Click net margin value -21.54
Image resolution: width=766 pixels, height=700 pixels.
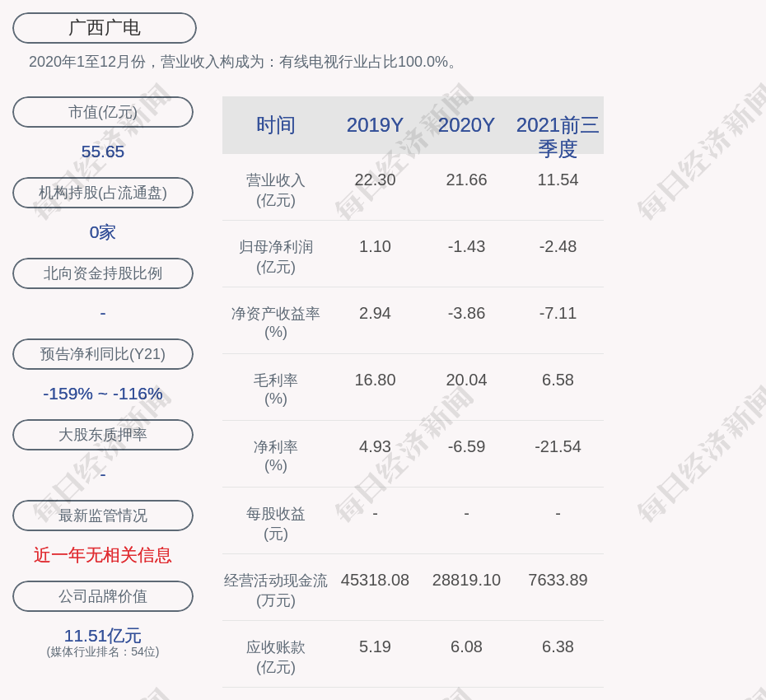(x=558, y=446)
